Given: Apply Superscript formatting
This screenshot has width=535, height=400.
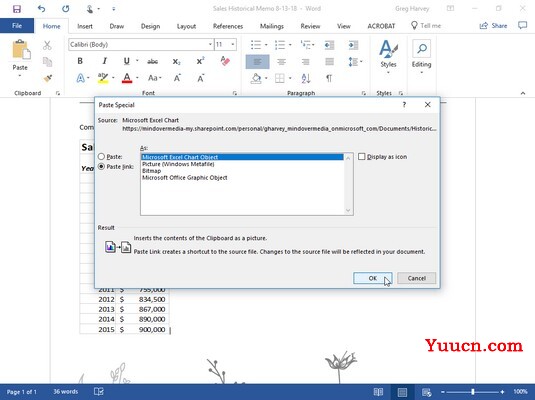Looking at the screenshot, I should point(200,61).
